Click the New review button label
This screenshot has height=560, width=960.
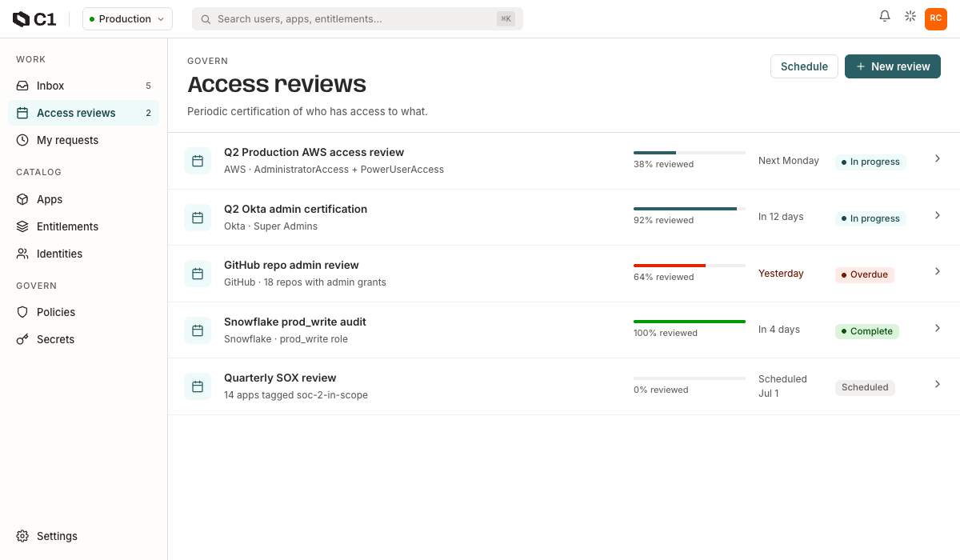(901, 66)
